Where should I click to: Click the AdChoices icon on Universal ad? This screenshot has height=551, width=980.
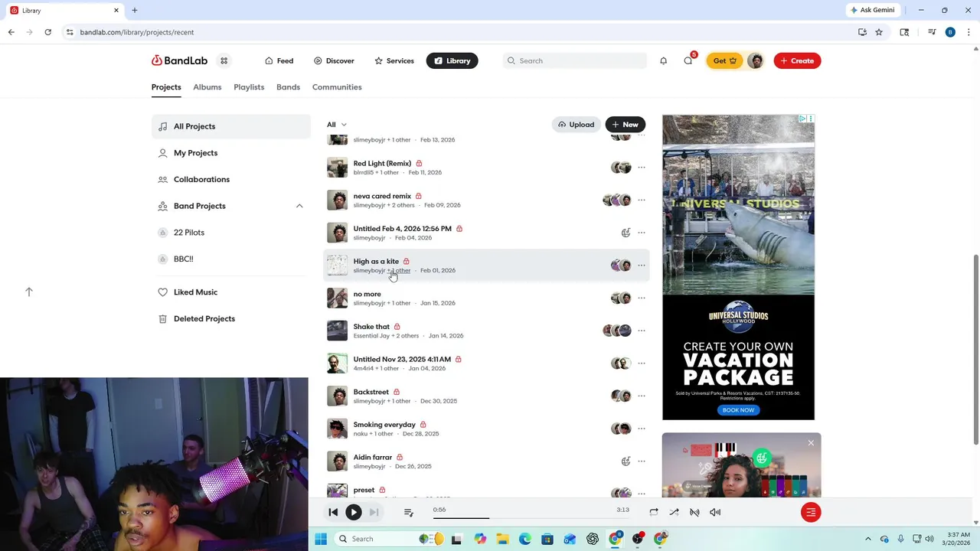click(802, 119)
